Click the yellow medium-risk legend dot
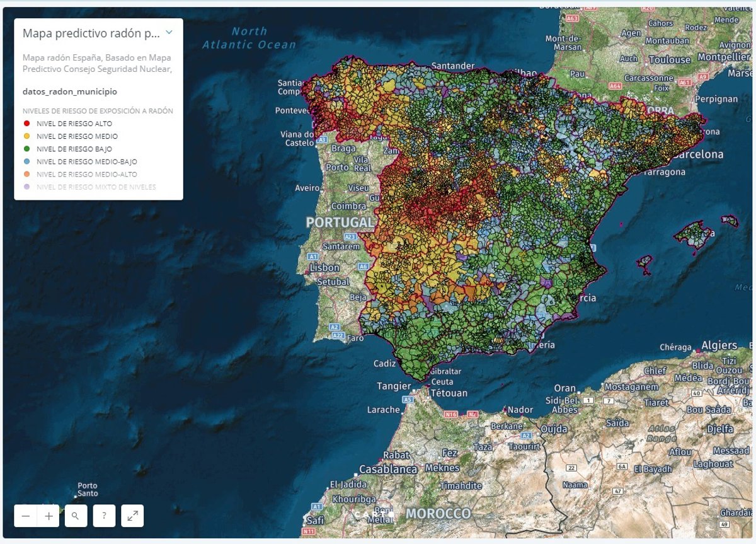 [x=27, y=136]
